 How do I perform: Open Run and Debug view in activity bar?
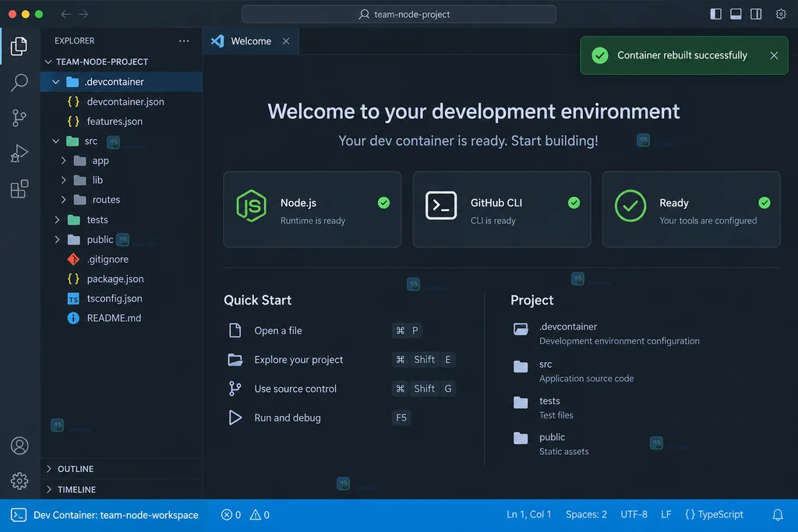pyautogui.click(x=19, y=153)
